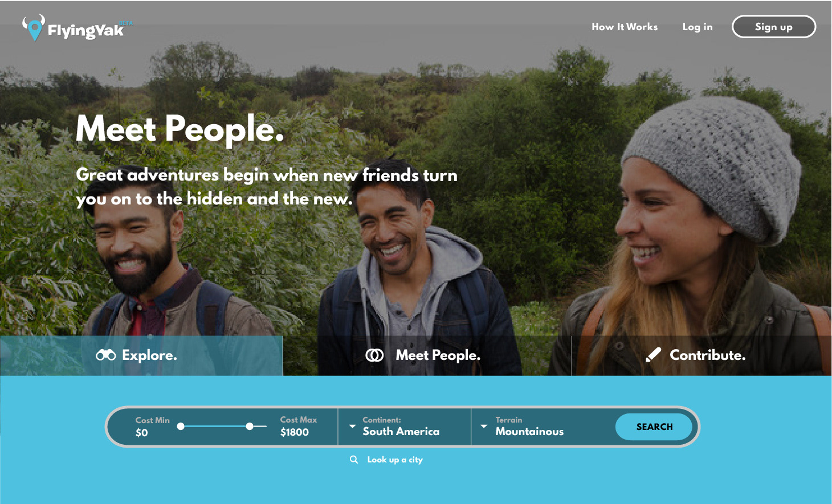
Task: Select the Contribute tab
Action: tap(702, 355)
